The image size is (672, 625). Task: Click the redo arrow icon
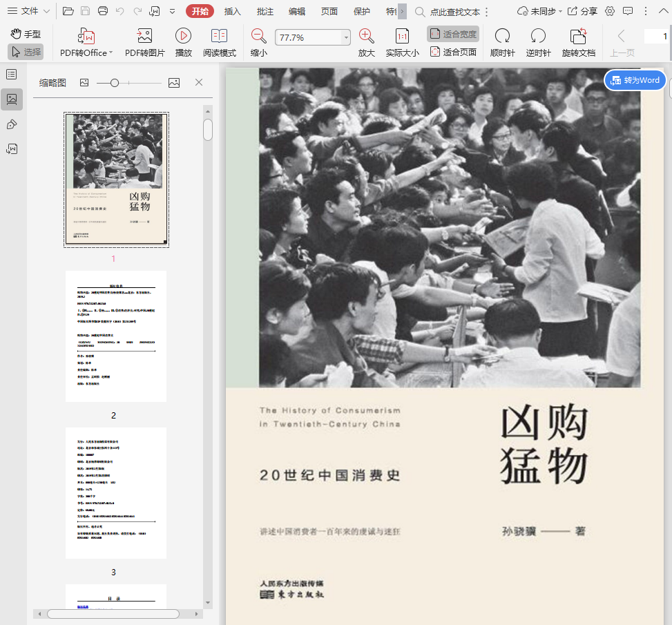pos(137,11)
